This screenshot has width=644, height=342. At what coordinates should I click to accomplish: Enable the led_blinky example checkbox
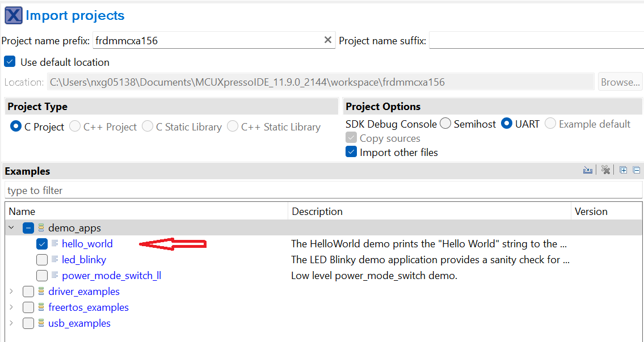point(42,260)
